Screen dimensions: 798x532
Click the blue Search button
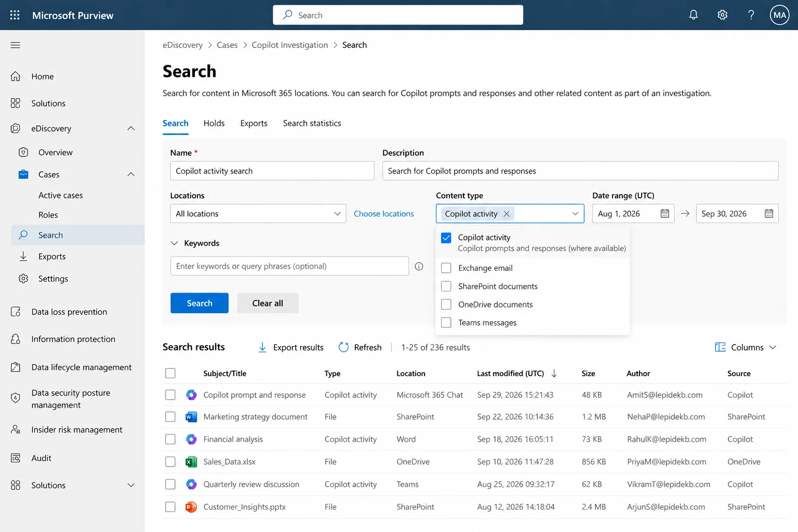pyautogui.click(x=199, y=303)
